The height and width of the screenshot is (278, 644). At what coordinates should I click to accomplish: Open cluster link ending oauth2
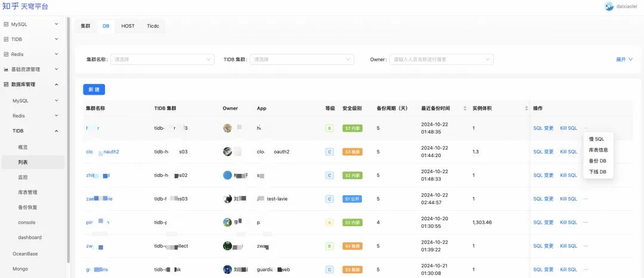click(x=103, y=152)
